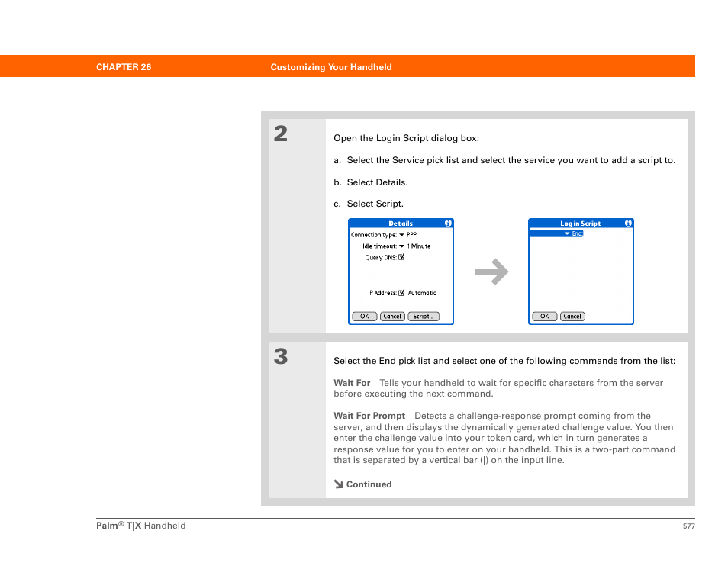Open the End pick list in Login Script
The width and height of the screenshot is (728, 563).
[574, 233]
